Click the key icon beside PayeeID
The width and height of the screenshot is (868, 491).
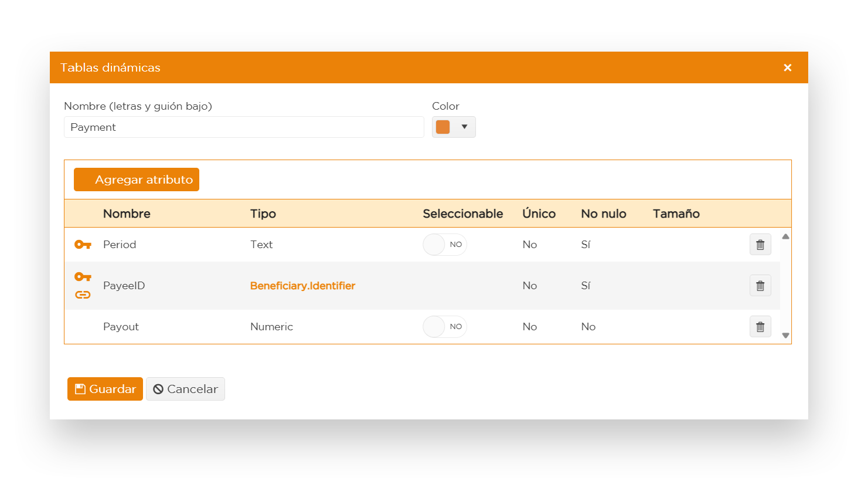(x=83, y=276)
